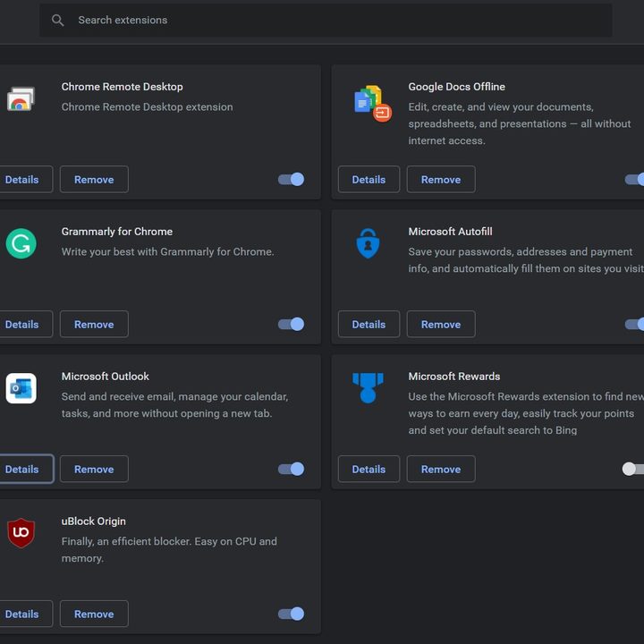Click the Grammarly for Chrome green icon
This screenshot has width=644, height=644.
click(x=21, y=243)
